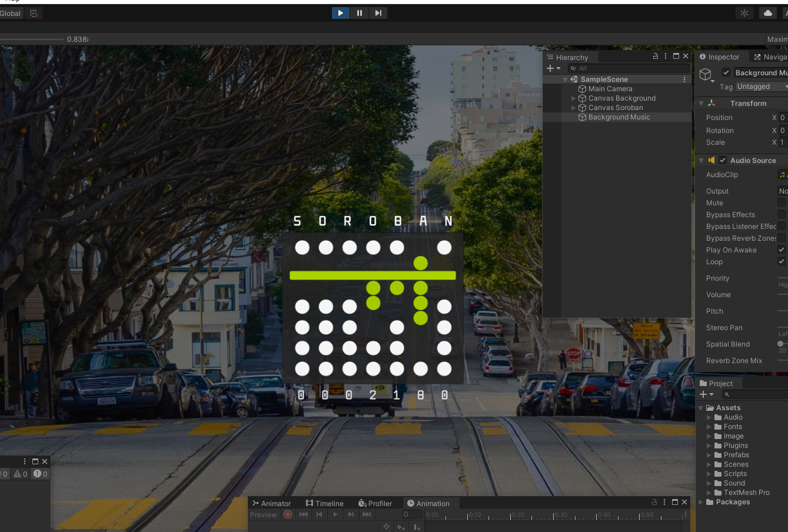This screenshot has width=788, height=532.
Task: Click the Audio Source speaker icon
Action: click(711, 160)
